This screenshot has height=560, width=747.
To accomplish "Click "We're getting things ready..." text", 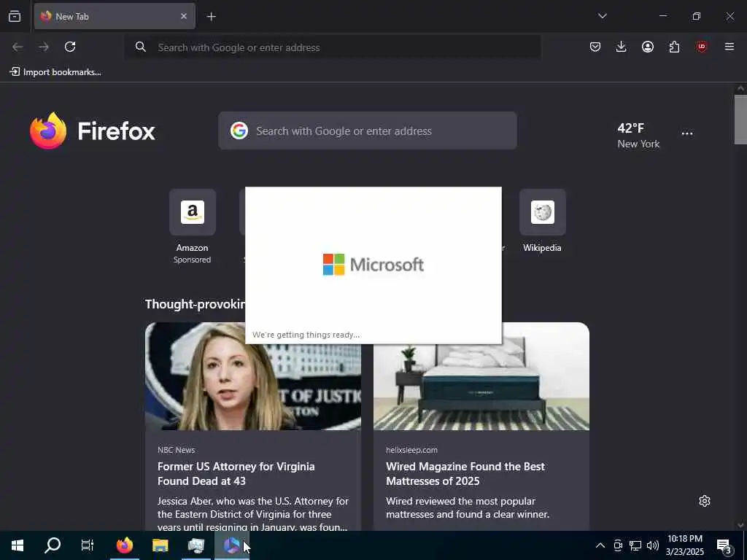I will coord(306,335).
